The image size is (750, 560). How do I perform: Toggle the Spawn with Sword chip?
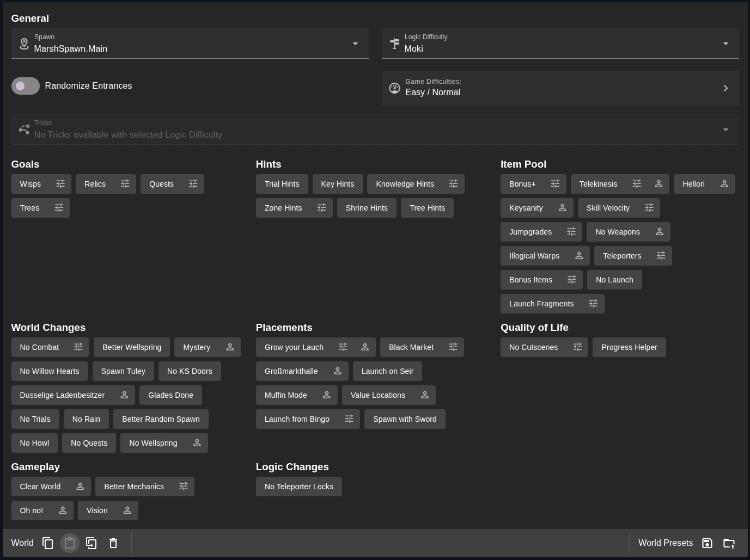pyautogui.click(x=405, y=419)
